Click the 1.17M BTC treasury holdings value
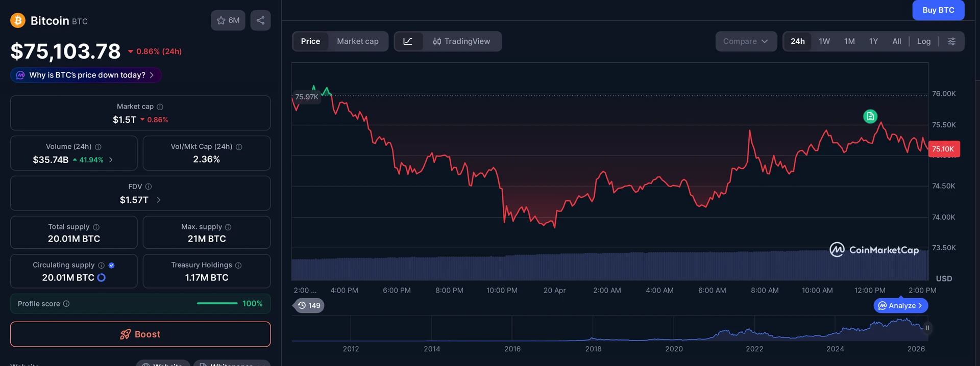Viewport: 980px width, 366px height. [206, 277]
